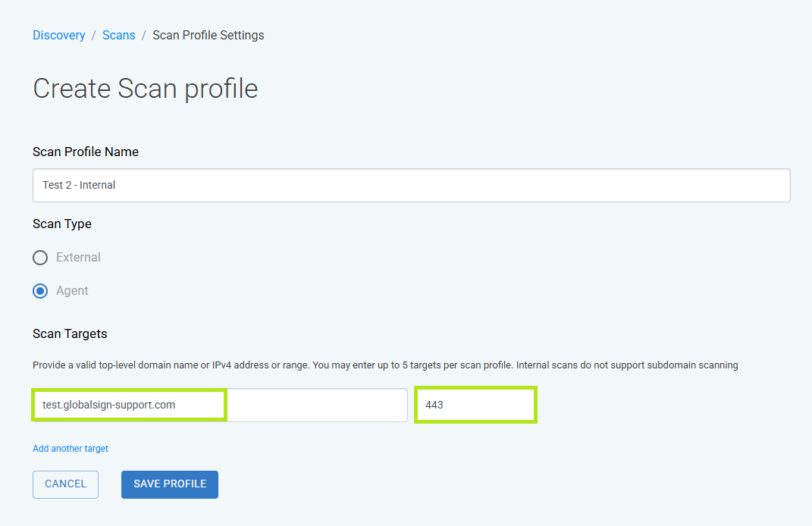Select the Agent scan type radio button

40,291
